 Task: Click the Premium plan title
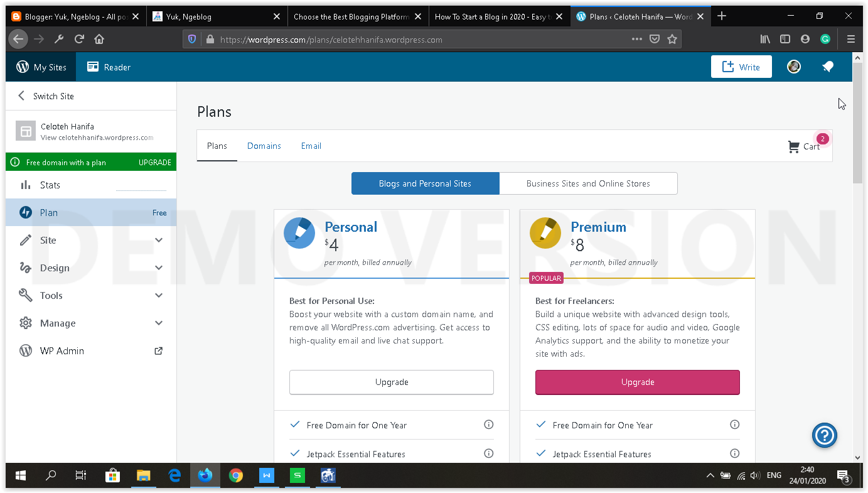click(598, 227)
